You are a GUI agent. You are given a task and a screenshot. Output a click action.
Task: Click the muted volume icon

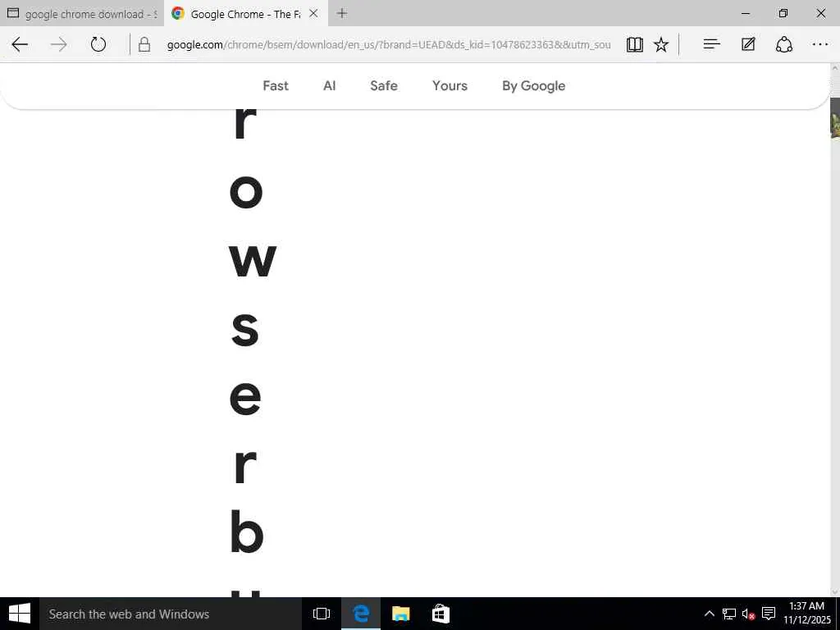coord(748,614)
